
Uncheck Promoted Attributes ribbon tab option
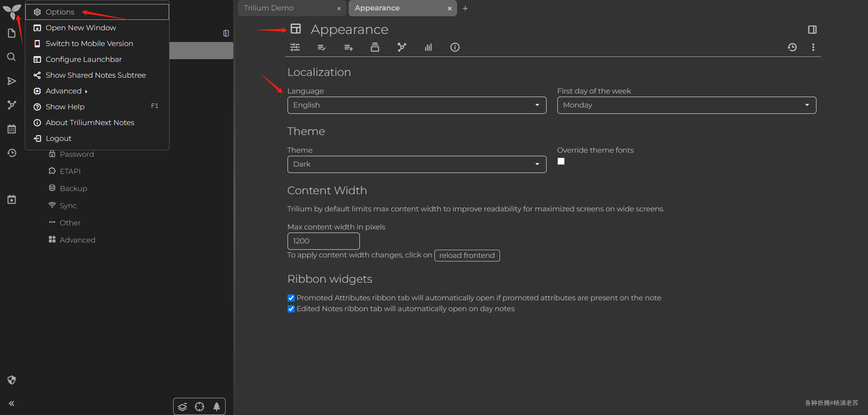coord(291,298)
